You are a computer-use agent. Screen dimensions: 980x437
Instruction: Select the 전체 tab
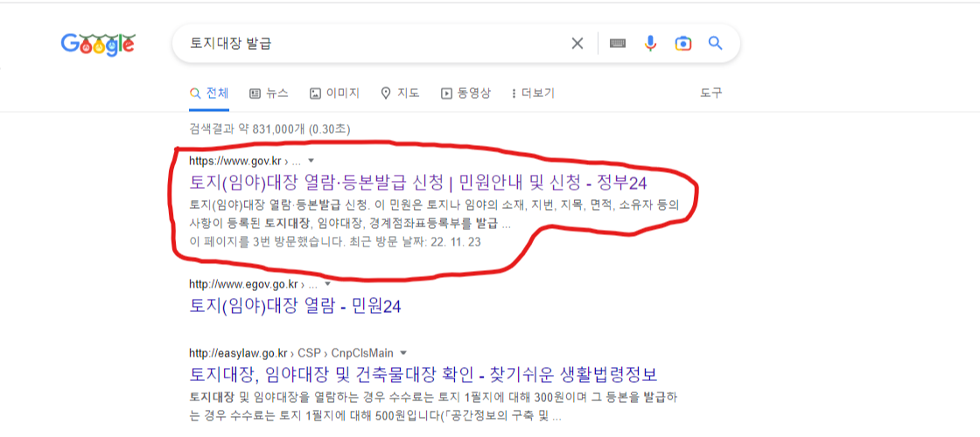click(209, 94)
